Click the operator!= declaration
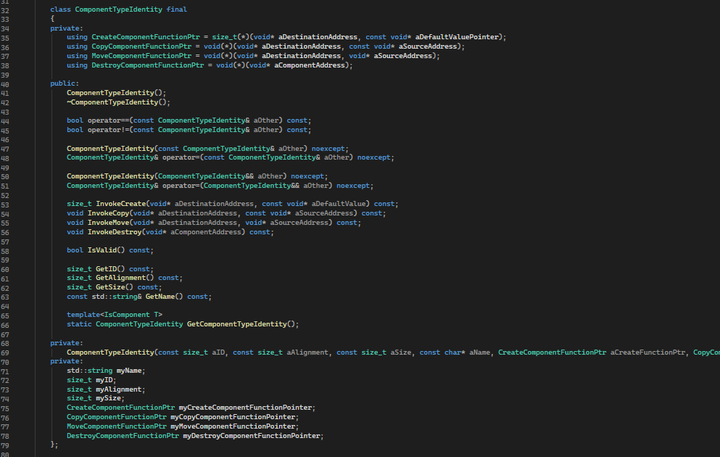This screenshot has width=720, height=457. (108, 130)
